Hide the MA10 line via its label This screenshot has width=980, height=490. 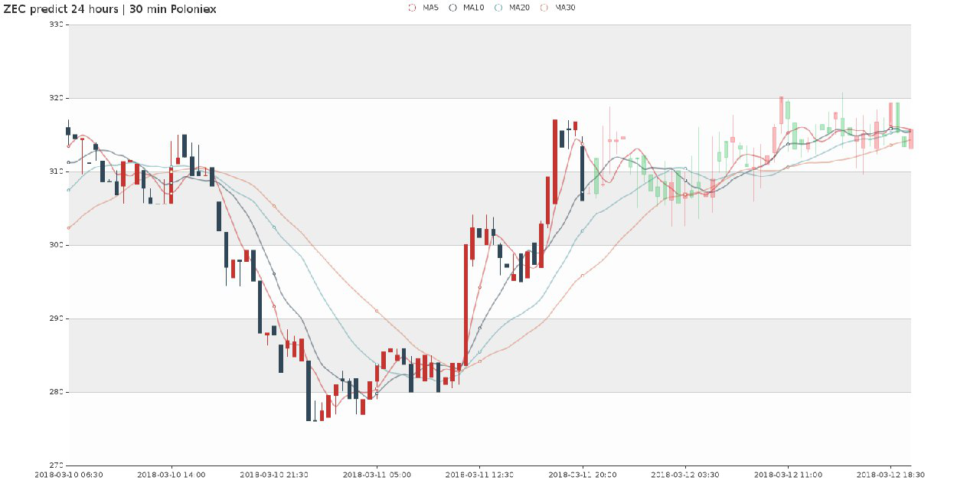pyautogui.click(x=472, y=8)
